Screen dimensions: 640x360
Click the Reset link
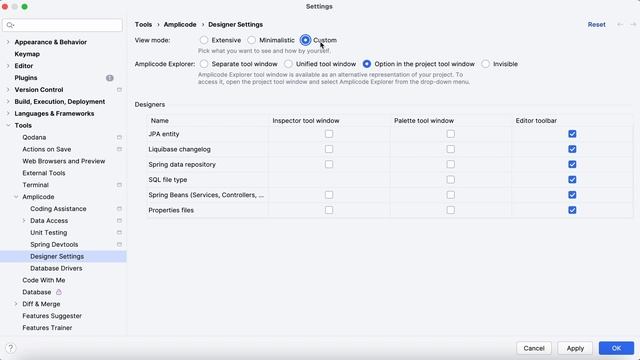[596, 24]
